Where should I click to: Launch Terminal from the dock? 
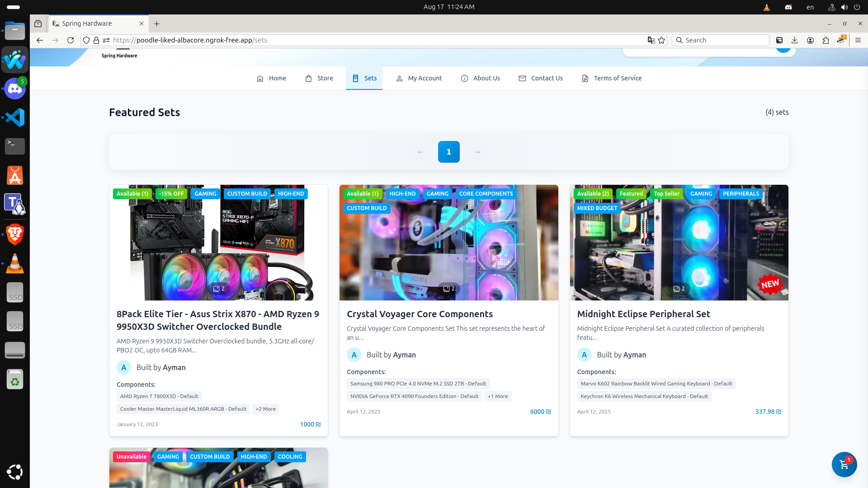click(x=15, y=146)
